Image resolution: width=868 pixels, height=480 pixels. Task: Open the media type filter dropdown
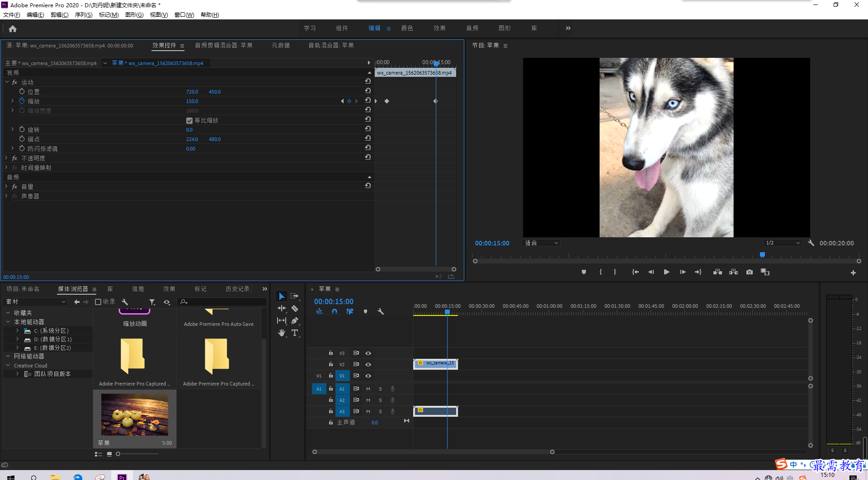coord(152,302)
